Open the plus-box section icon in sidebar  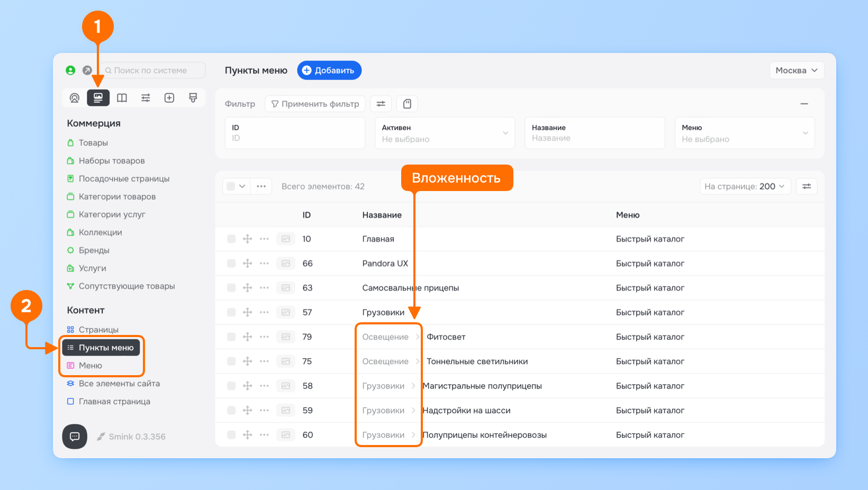coord(169,98)
